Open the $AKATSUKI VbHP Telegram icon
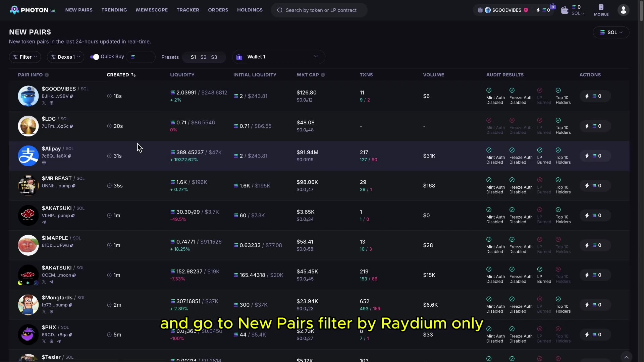Image resolution: width=644 pixels, height=362 pixels. click(44, 222)
